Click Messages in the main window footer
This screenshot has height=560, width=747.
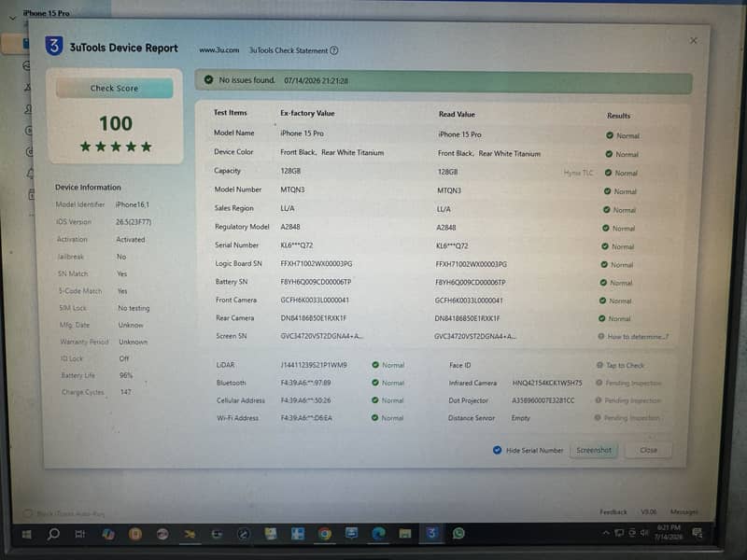pyautogui.click(x=684, y=511)
